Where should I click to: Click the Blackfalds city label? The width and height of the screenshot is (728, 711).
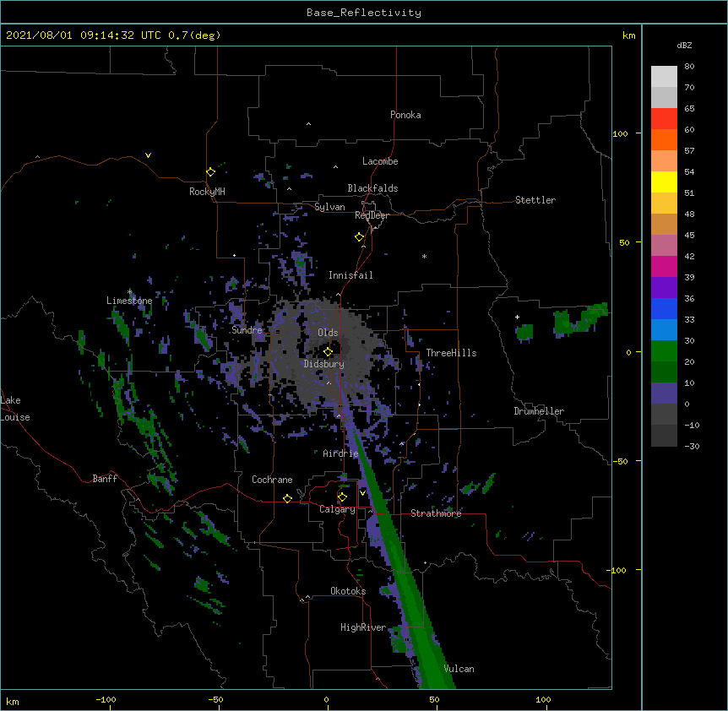pyautogui.click(x=372, y=188)
